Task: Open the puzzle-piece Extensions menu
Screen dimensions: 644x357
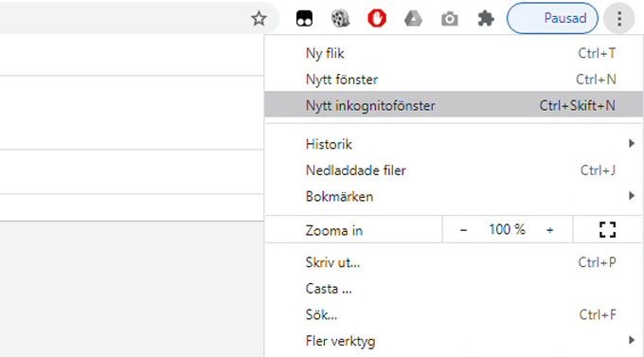Action: pos(486,19)
